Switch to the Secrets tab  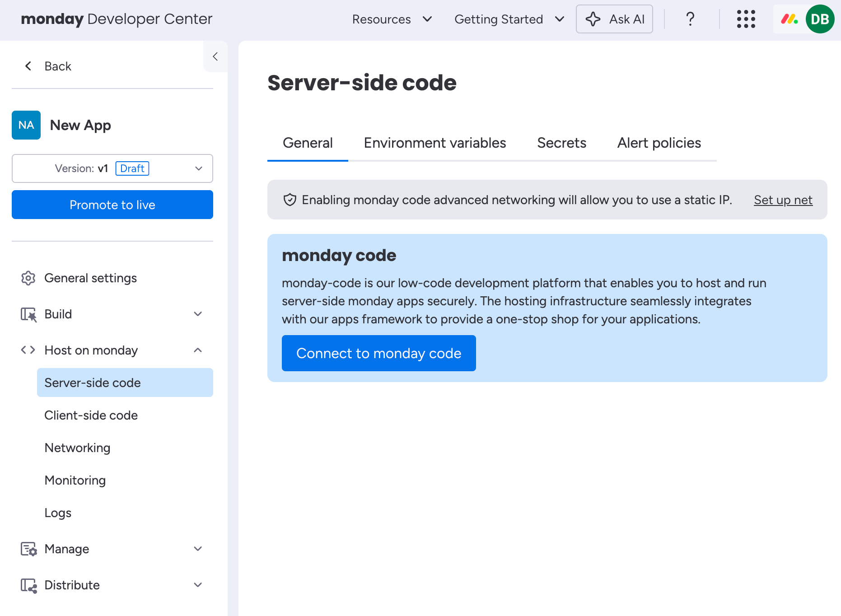[x=561, y=143]
